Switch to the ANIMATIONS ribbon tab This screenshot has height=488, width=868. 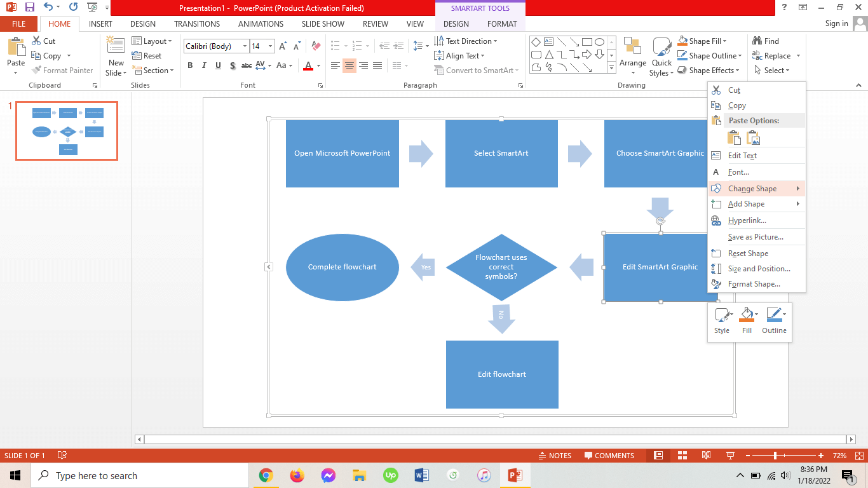click(x=261, y=24)
